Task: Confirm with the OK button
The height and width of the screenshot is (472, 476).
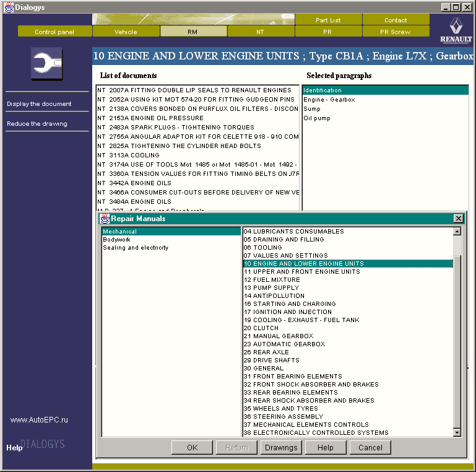Action: pos(192,447)
